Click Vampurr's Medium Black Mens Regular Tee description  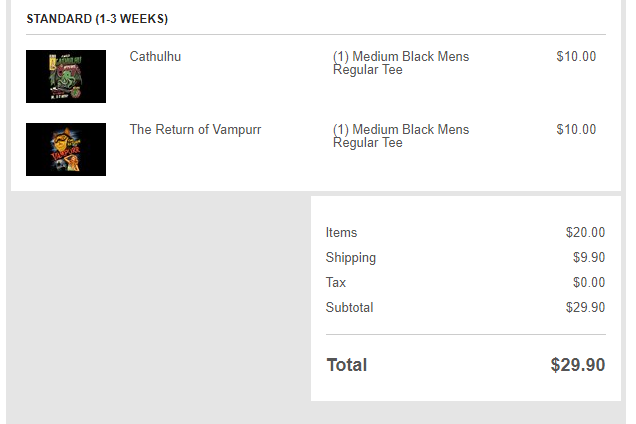401,136
